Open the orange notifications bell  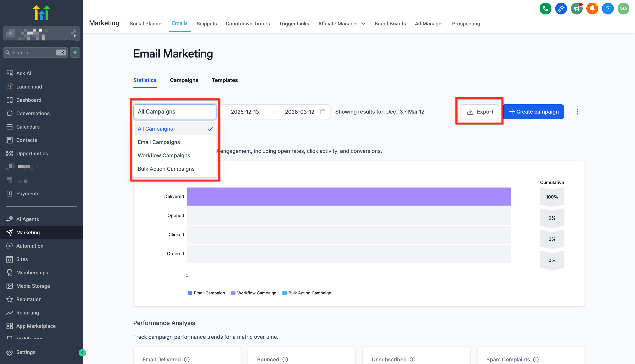click(592, 9)
